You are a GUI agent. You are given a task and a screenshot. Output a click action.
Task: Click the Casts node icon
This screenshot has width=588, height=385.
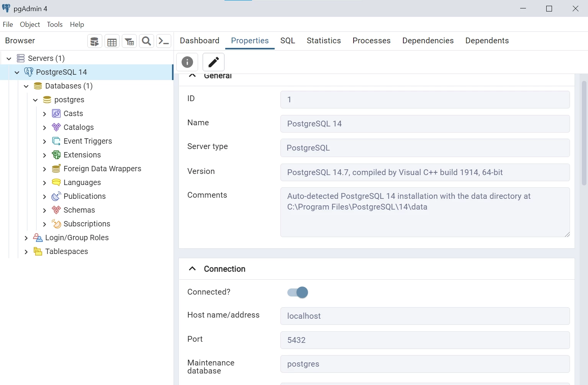[56, 113]
